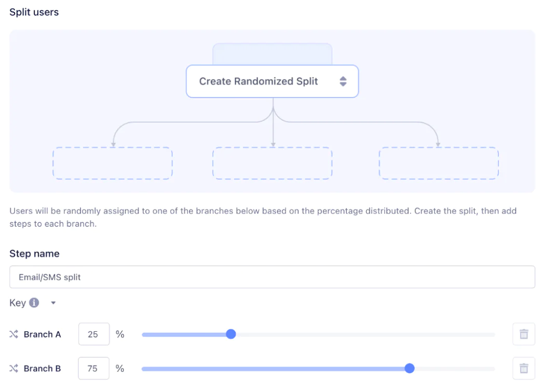The image size is (541, 392).
Task: Click the Branch B slider handle
Action: pos(410,369)
